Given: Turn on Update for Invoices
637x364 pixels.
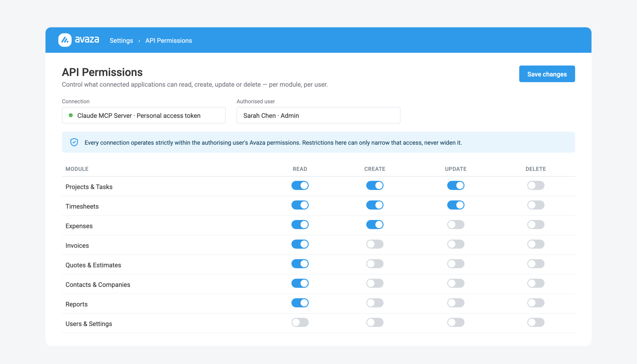Looking at the screenshot, I should click(456, 244).
